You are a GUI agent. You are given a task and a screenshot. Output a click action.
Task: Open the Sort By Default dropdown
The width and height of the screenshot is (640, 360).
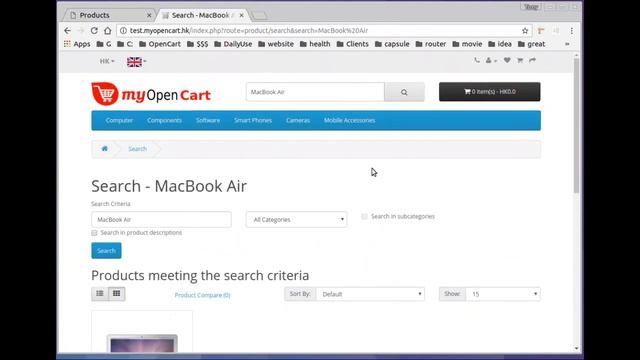click(x=370, y=294)
